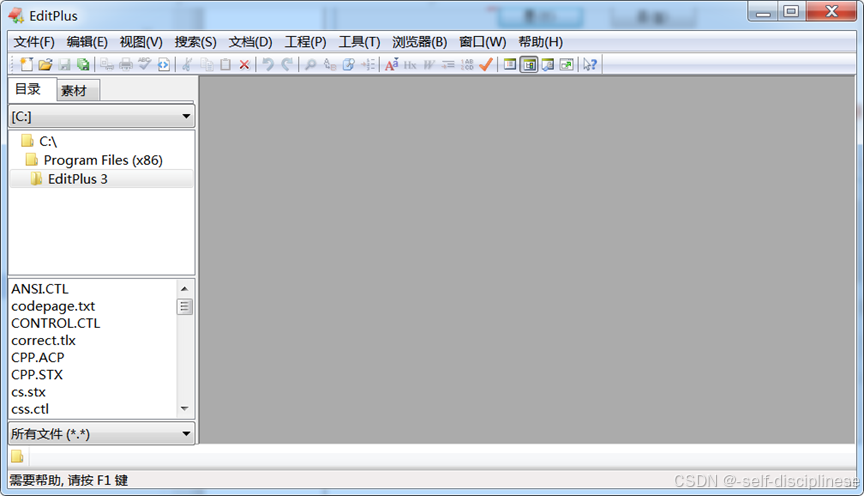Screen dimensions: 864x496
Task: Click the file list scroll-up arrow
Action: tap(185, 288)
